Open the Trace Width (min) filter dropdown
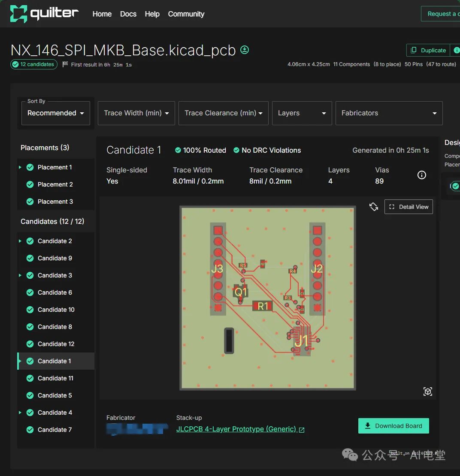The height and width of the screenshot is (476, 460). pyautogui.click(x=136, y=113)
